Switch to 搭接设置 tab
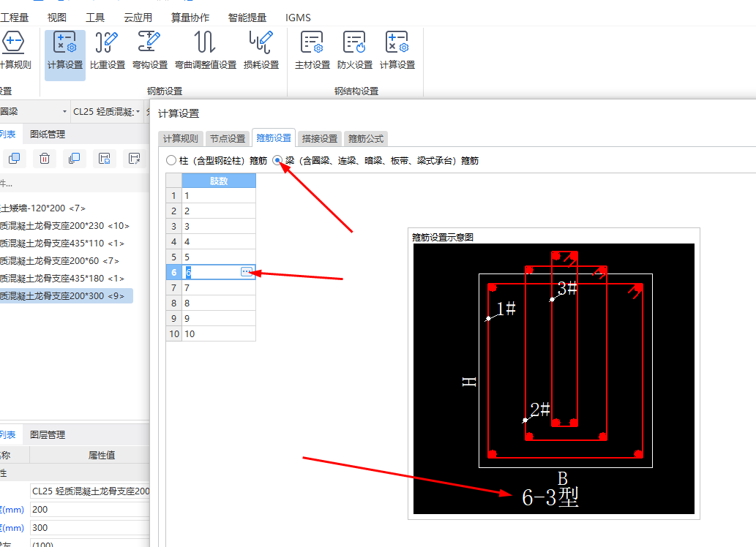The height and width of the screenshot is (547, 756). 320,139
